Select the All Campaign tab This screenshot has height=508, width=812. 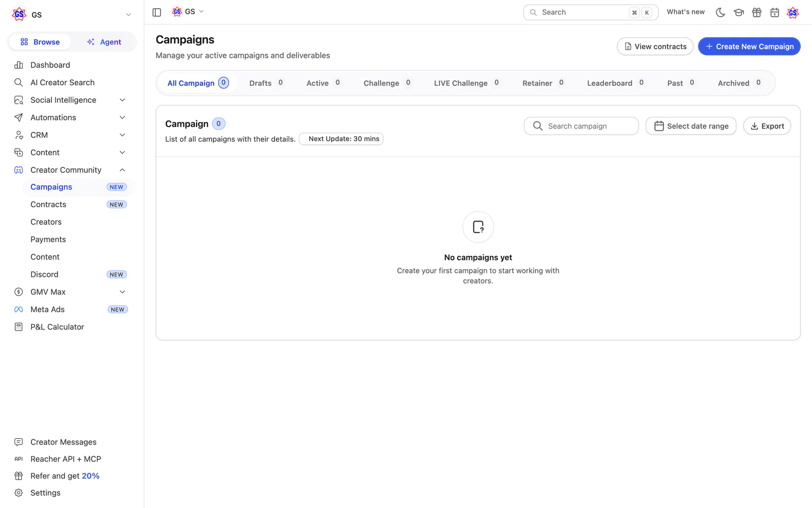(198, 83)
